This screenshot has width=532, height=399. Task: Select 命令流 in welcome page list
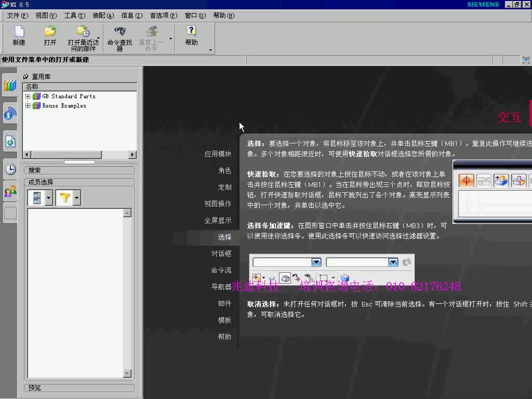pyautogui.click(x=221, y=270)
